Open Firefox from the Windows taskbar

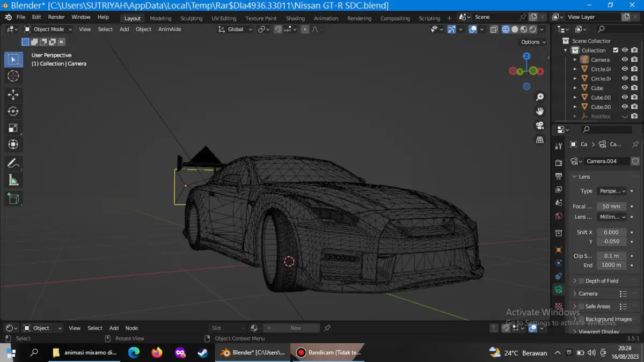click(157, 352)
